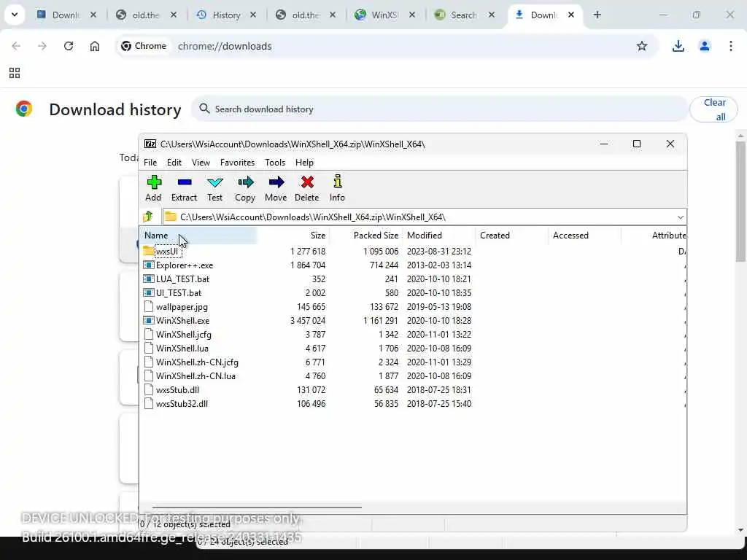
Task: Sort files by the Size column
Action: (293, 236)
